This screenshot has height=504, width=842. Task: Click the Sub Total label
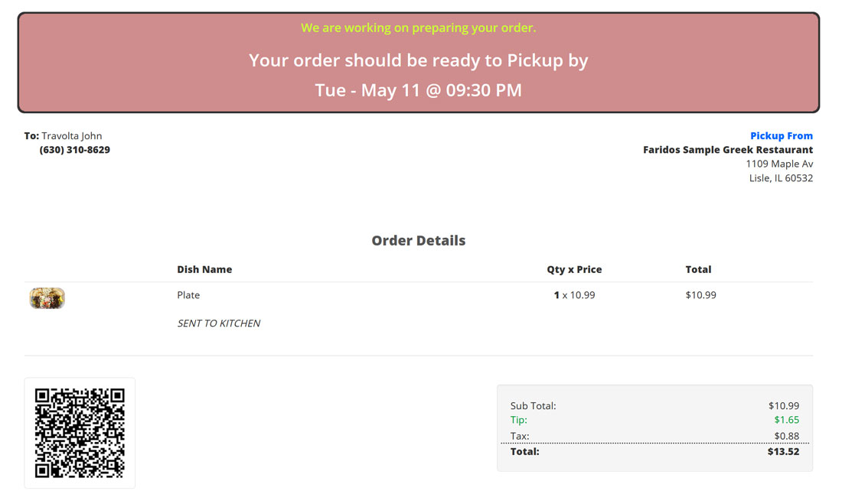[534, 406]
